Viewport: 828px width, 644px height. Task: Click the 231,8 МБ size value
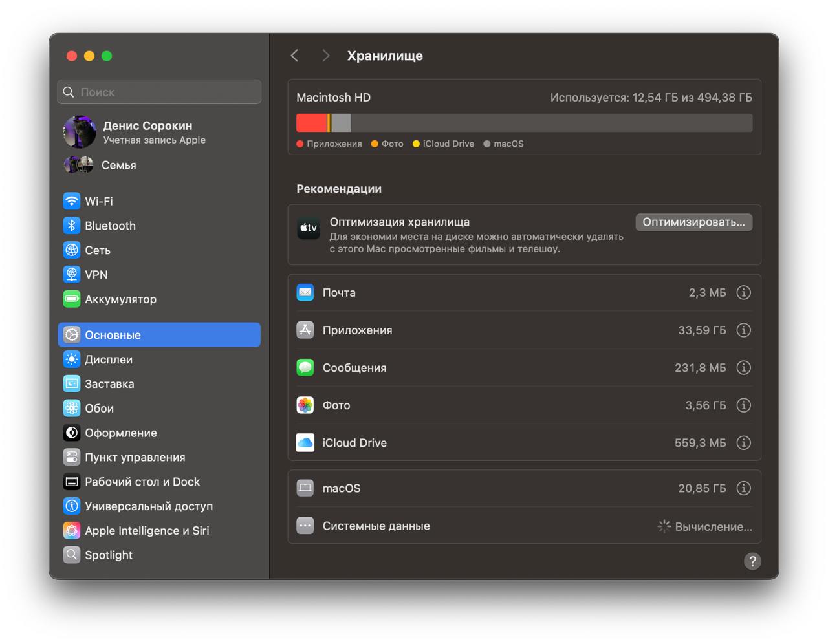[x=701, y=368]
